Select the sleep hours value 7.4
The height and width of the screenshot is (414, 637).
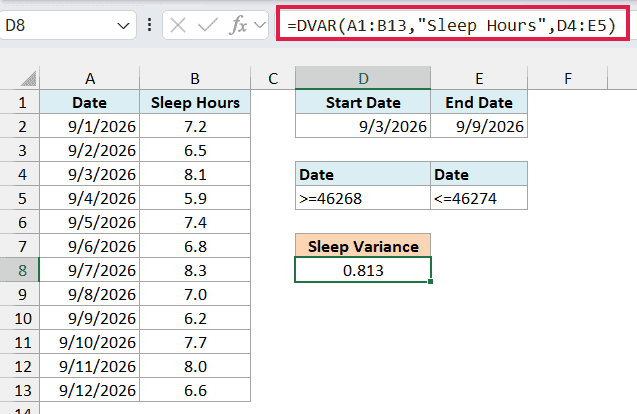pos(195,222)
